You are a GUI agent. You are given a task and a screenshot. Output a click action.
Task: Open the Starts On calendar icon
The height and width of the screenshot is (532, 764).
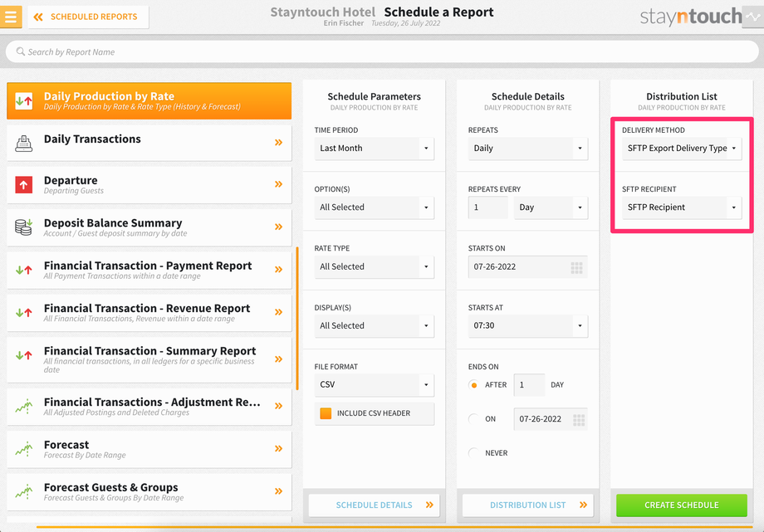576,267
